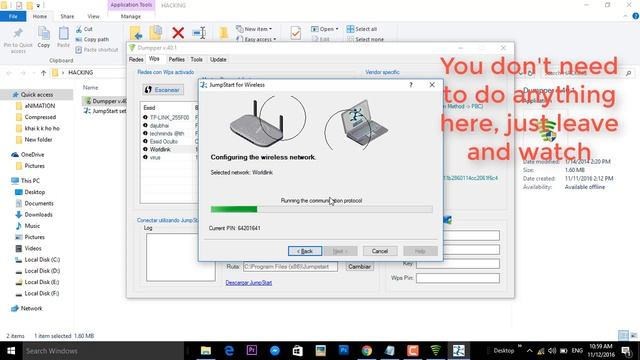Select Quick access in the navigation pane
Viewport: 640px width, 360px height.
pyautogui.click(x=37, y=95)
